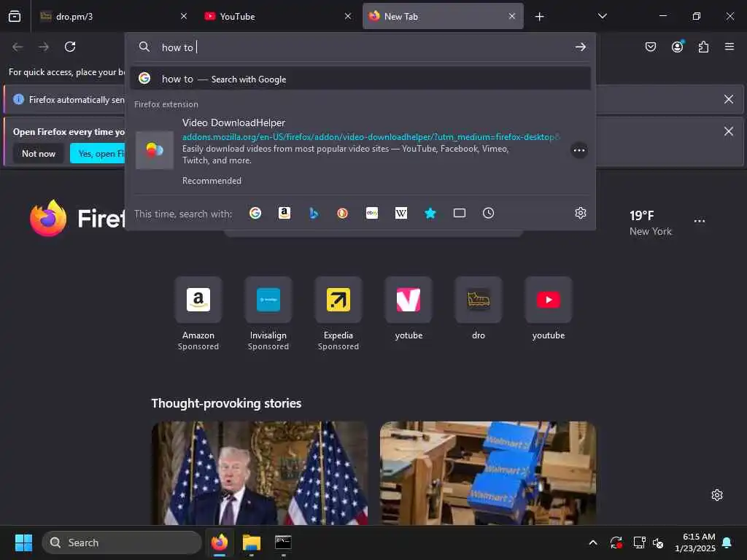
Task: Close the New Tab tab
Action: (x=511, y=16)
